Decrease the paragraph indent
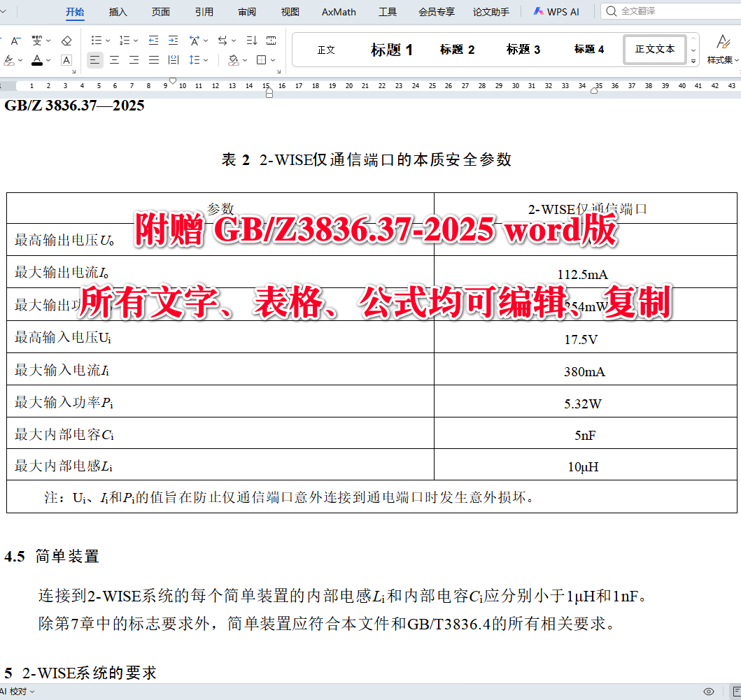The image size is (741, 700). [153, 41]
